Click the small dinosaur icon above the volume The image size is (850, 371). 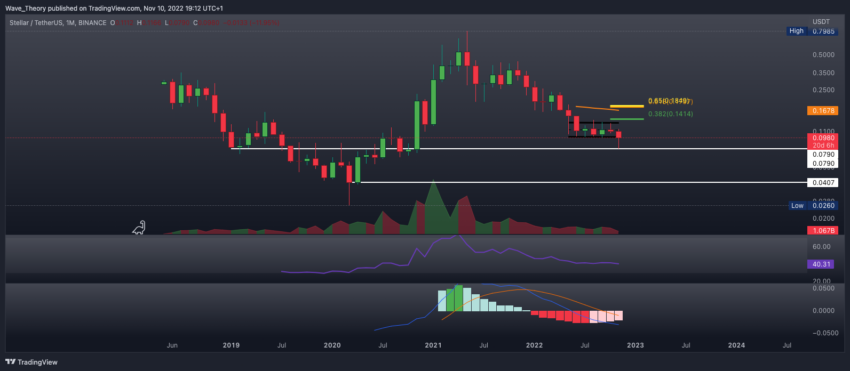(139, 227)
